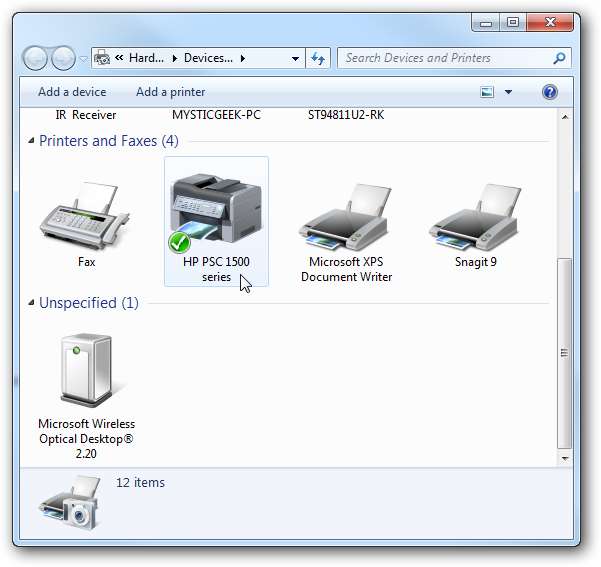Click the Back navigation arrow

pyautogui.click(x=36, y=58)
